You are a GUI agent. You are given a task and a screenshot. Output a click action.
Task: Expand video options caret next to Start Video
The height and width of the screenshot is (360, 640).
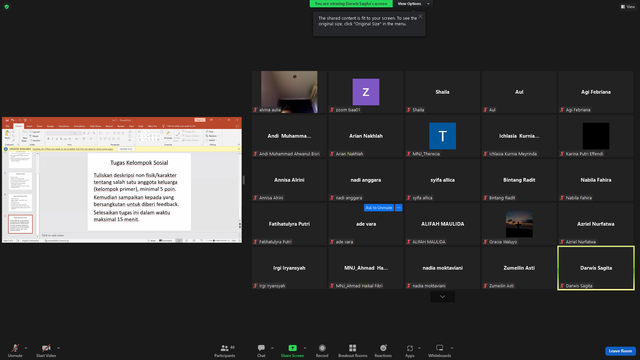59,348
